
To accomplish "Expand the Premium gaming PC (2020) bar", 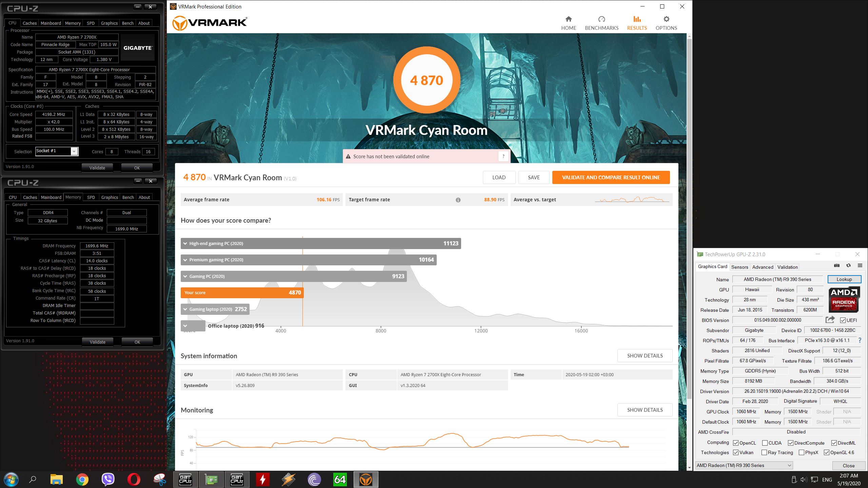I will pyautogui.click(x=309, y=260).
